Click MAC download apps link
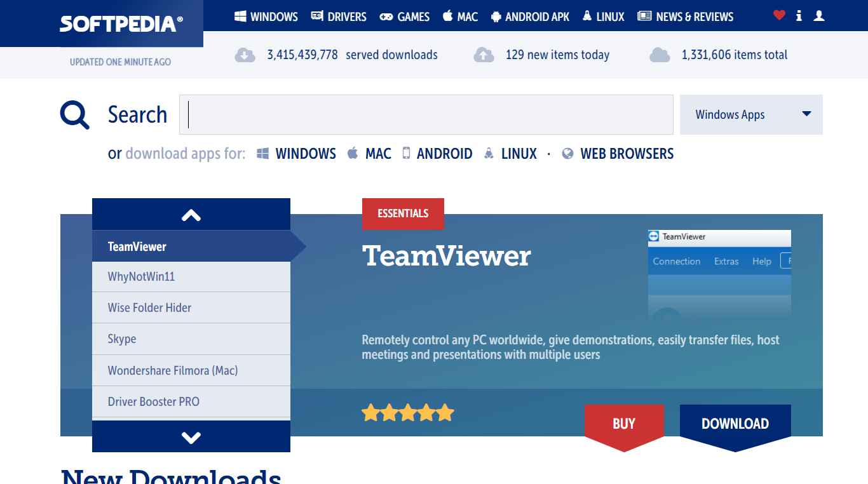 (x=369, y=154)
